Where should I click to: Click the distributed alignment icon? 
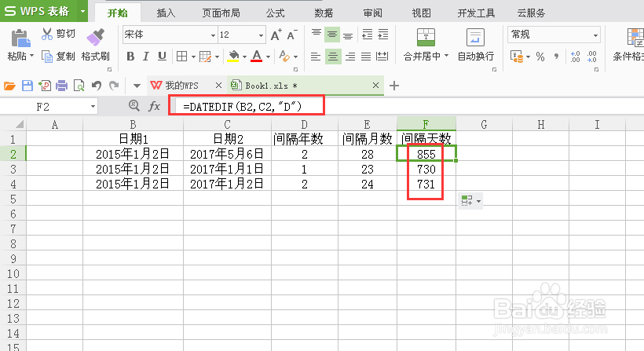pyautogui.click(x=382, y=57)
